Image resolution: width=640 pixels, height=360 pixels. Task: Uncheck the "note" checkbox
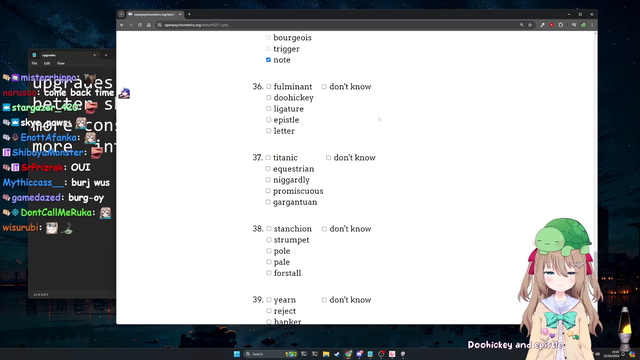(x=269, y=60)
